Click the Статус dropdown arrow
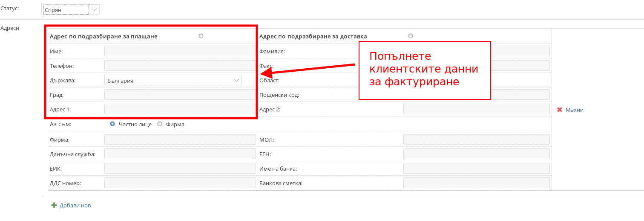Image resolution: width=644 pixels, height=221 pixels. [95, 9]
